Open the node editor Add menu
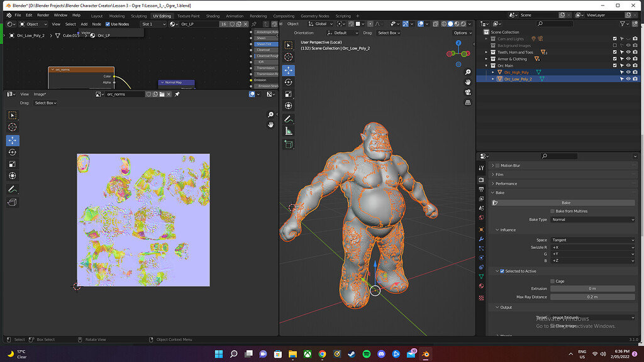The width and height of the screenshot is (644, 362). point(84,25)
